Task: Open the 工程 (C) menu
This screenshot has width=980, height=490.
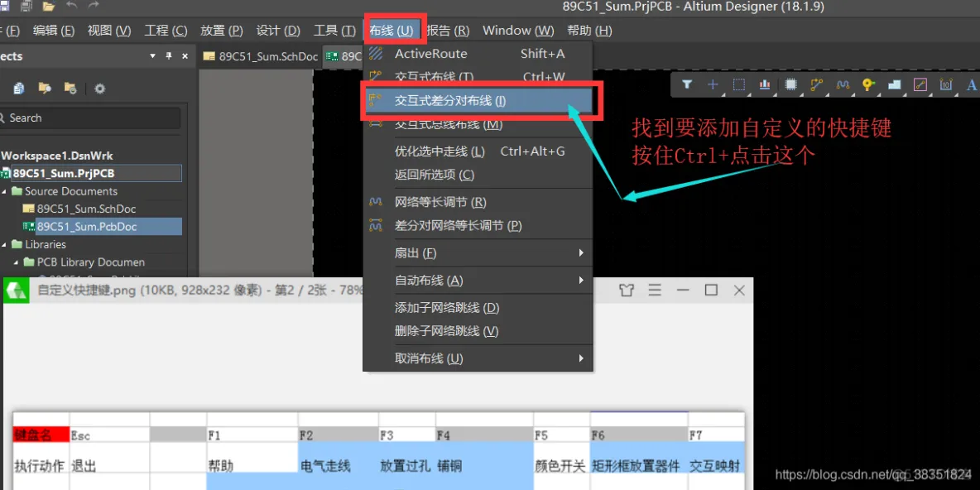Action: click(x=166, y=30)
